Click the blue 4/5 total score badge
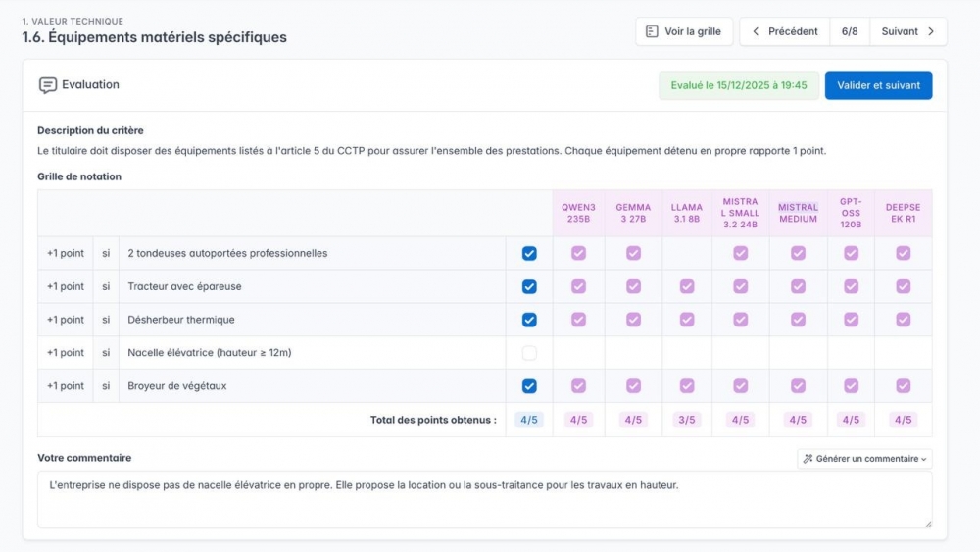 (x=529, y=420)
